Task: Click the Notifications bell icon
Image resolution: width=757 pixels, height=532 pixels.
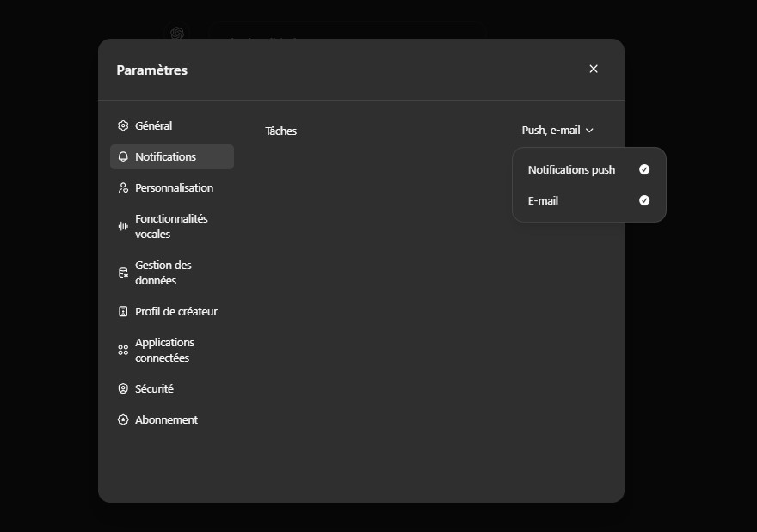Action: pos(123,156)
